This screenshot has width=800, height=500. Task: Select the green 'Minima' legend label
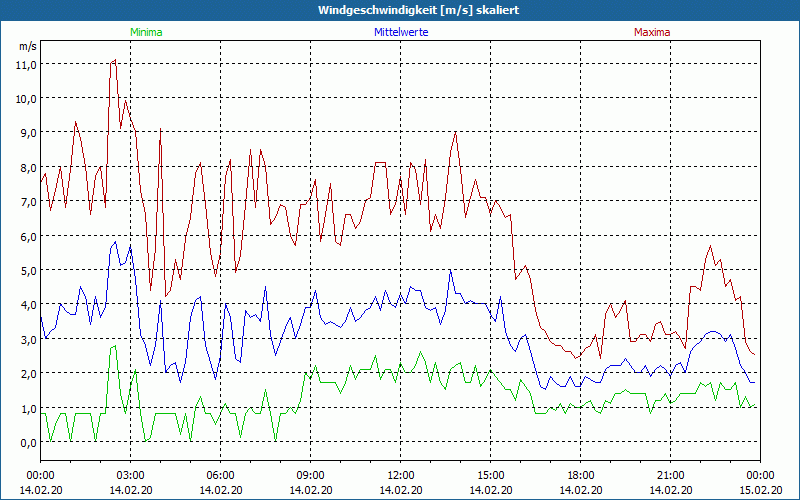[146, 32]
